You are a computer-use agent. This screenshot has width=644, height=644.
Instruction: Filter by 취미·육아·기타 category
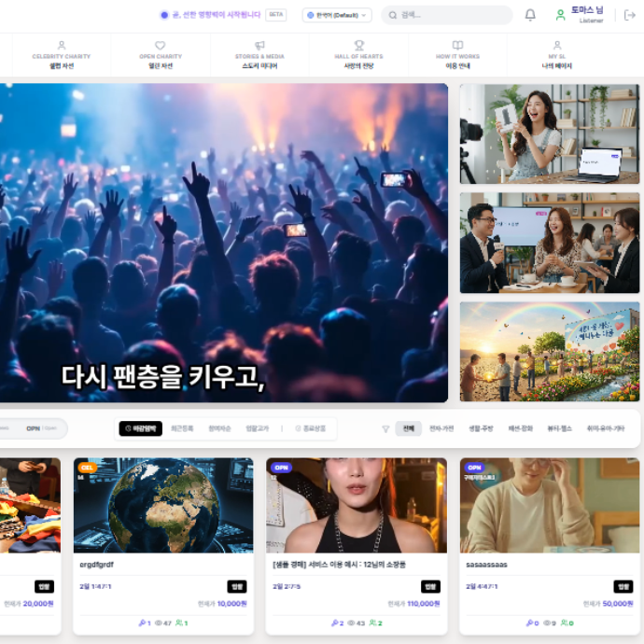[x=606, y=428]
